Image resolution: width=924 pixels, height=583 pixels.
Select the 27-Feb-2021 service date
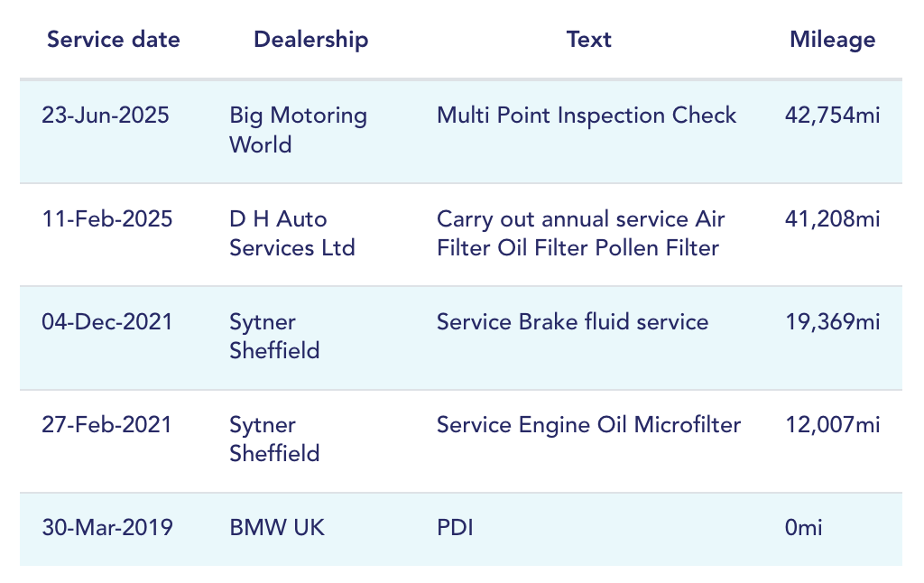click(x=107, y=425)
